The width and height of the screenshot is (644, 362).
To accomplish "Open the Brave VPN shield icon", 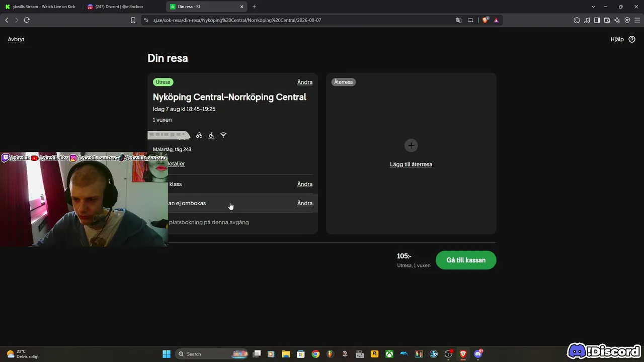I will 627,20.
